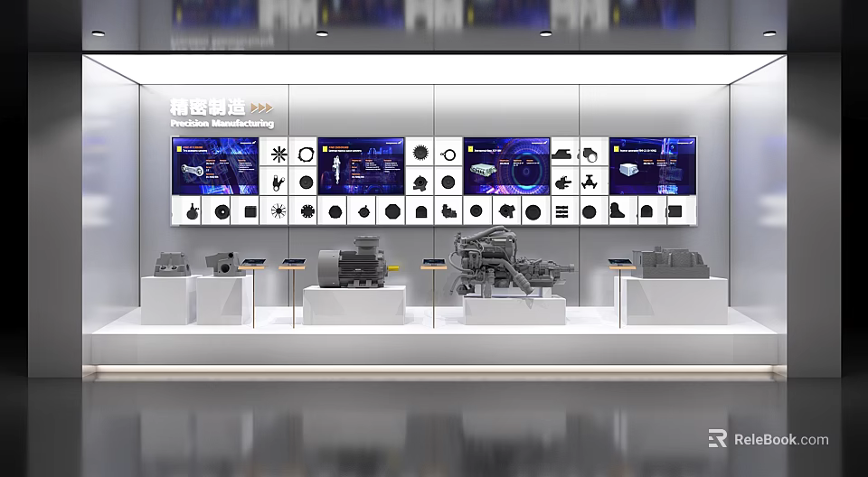Open the white box unit display screen
The image size is (868, 477).
[x=652, y=166]
